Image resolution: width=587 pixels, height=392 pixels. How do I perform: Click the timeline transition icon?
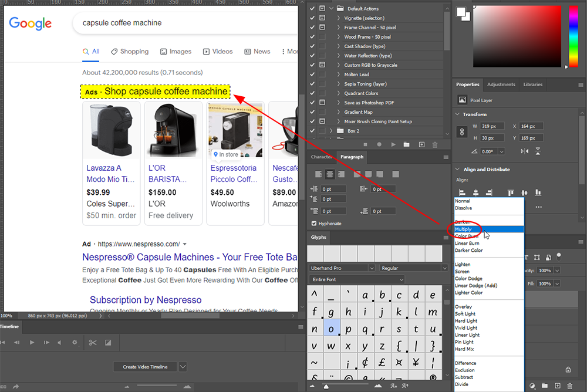click(x=108, y=343)
